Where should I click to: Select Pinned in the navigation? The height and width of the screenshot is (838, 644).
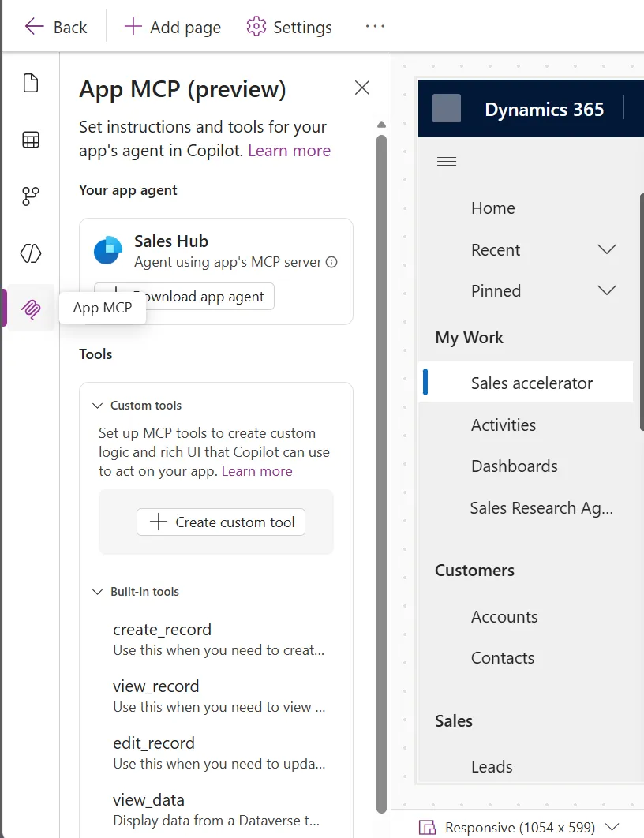click(x=496, y=290)
